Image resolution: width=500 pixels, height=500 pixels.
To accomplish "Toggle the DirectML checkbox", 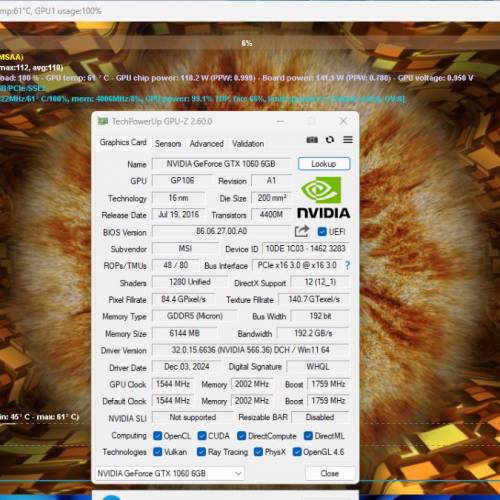I will click(308, 436).
